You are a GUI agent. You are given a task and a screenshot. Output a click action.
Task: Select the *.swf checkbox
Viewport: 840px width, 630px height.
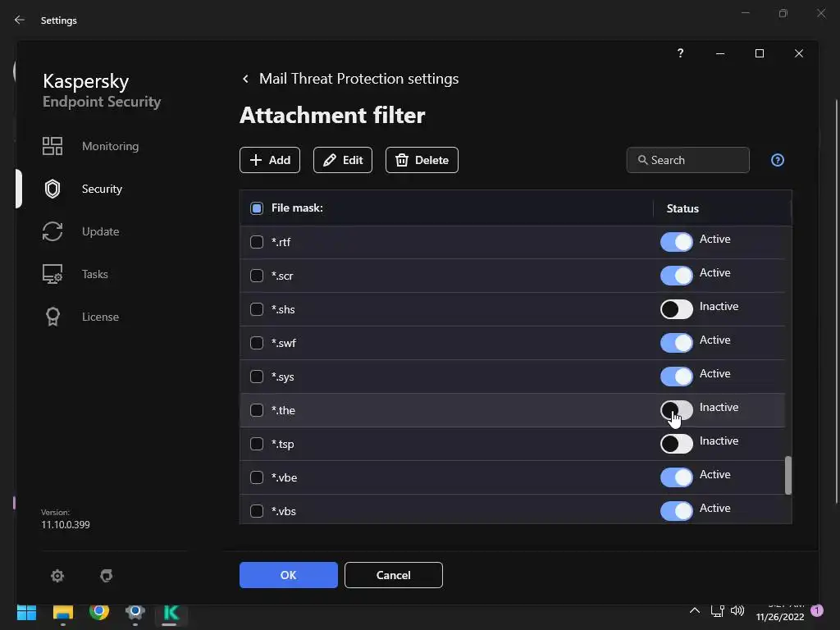[x=257, y=343]
